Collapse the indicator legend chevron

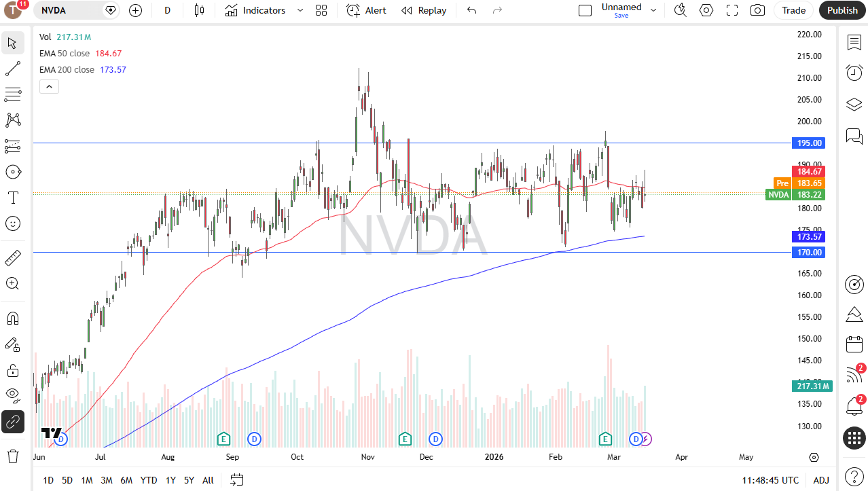point(49,86)
